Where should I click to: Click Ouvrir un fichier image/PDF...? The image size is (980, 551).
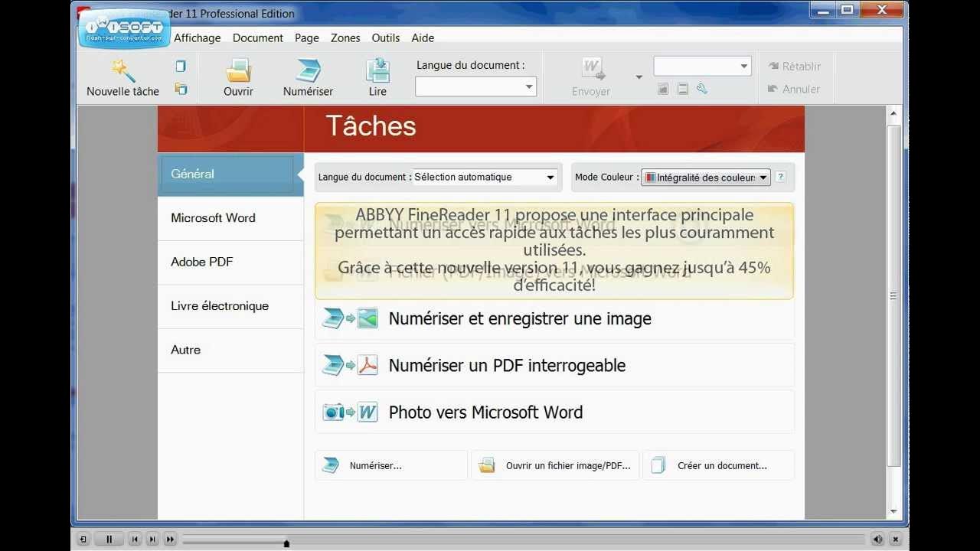point(555,465)
